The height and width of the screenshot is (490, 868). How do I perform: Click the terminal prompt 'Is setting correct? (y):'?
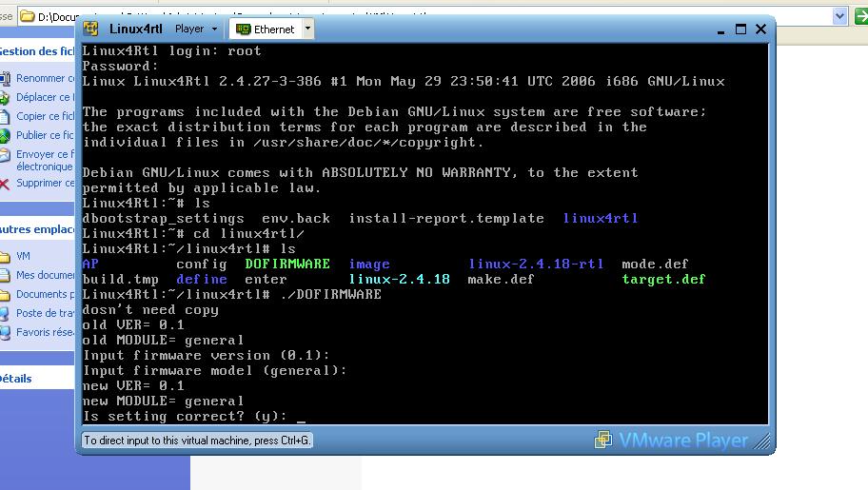pyautogui.click(x=185, y=417)
